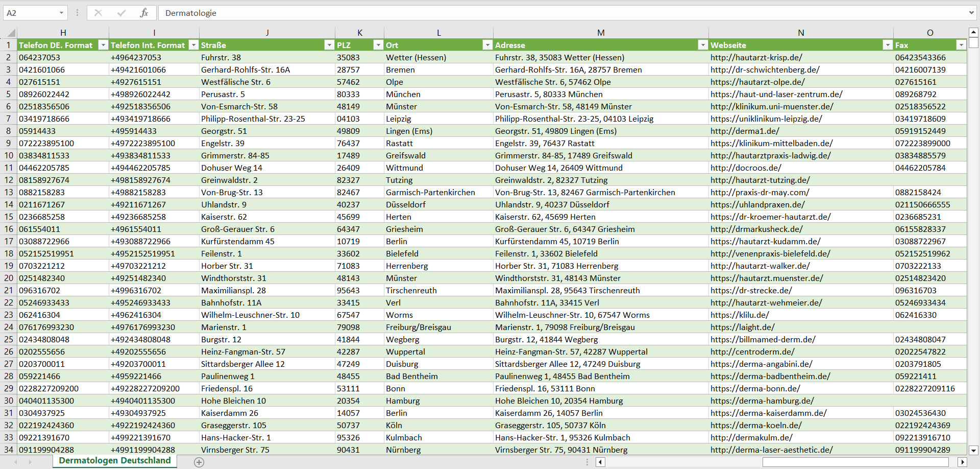Select cell +4964237053

[154, 57]
